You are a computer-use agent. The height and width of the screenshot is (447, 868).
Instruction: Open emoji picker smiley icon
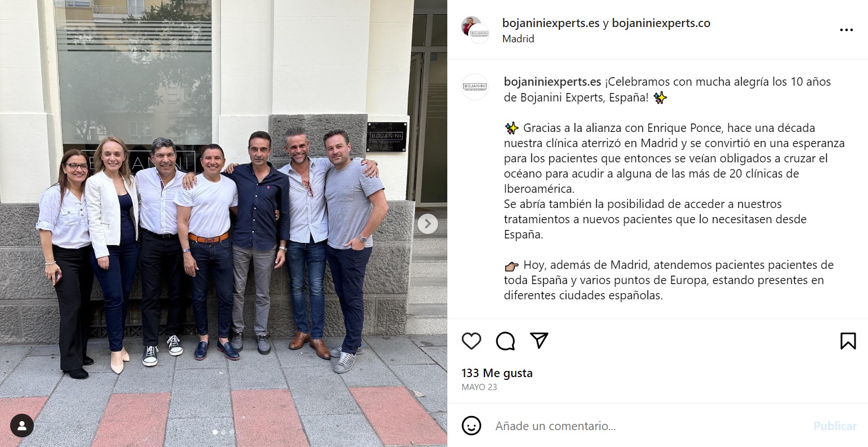tap(472, 426)
